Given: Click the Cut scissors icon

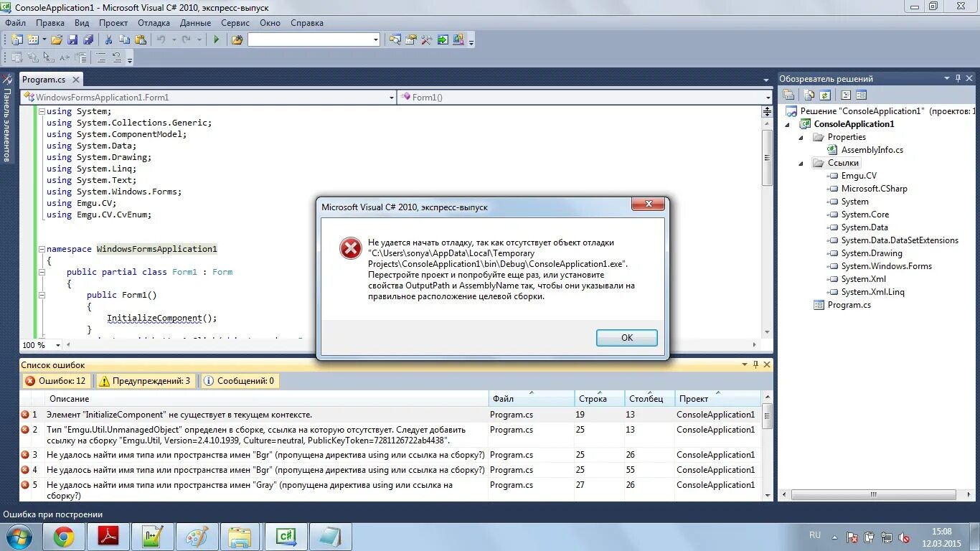Looking at the screenshot, I should [x=108, y=39].
